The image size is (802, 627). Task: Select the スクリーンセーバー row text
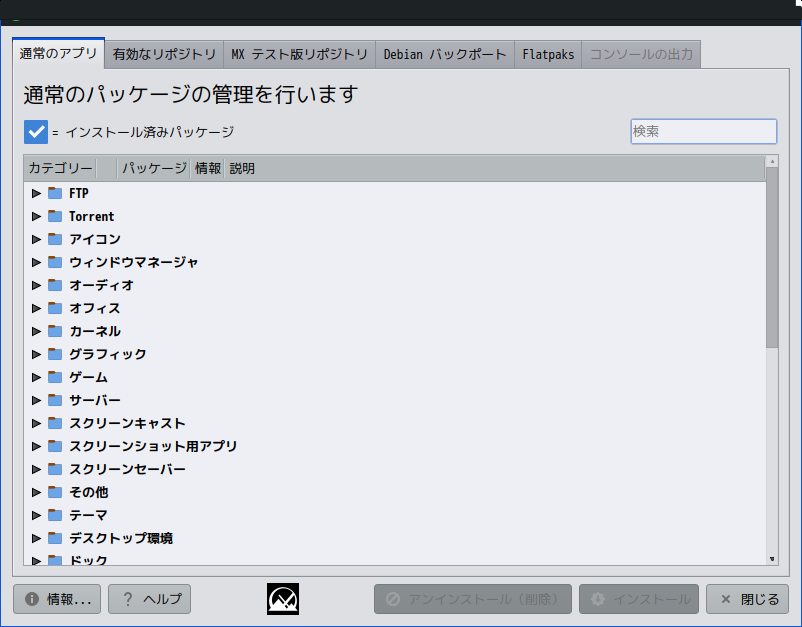tap(127, 469)
